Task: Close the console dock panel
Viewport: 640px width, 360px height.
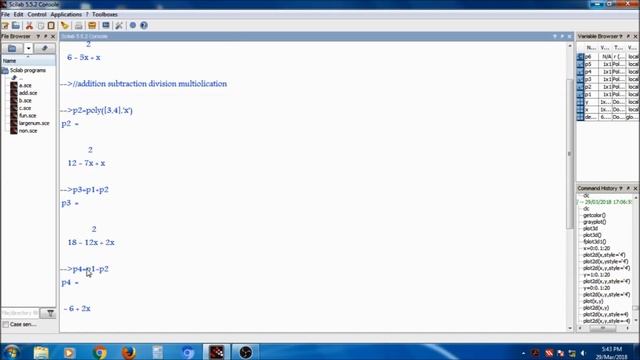Action: click(x=569, y=36)
